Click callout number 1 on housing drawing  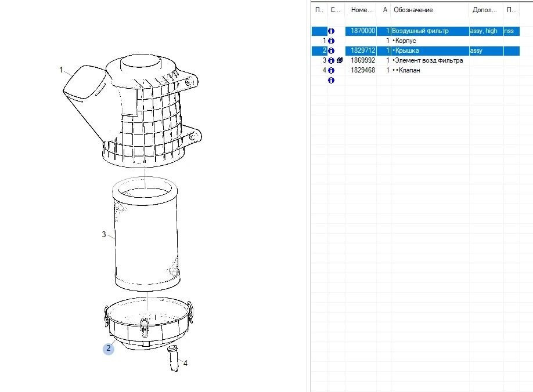click(61, 70)
